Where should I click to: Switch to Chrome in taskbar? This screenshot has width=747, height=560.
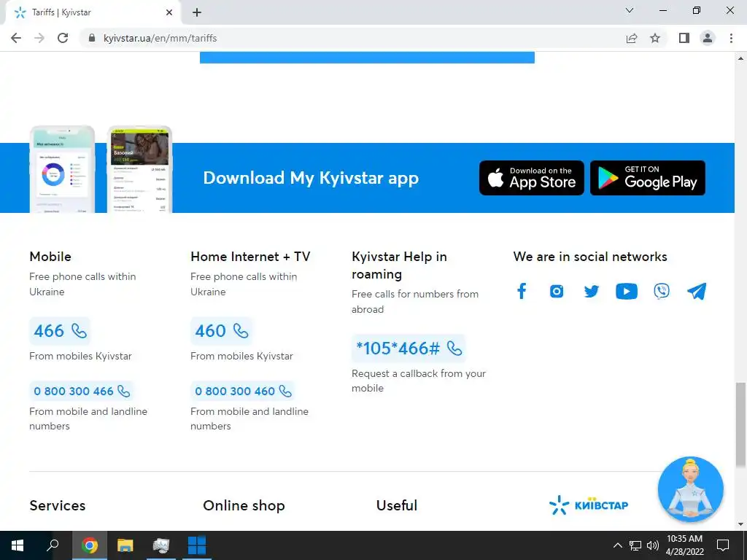pyautogui.click(x=89, y=545)
